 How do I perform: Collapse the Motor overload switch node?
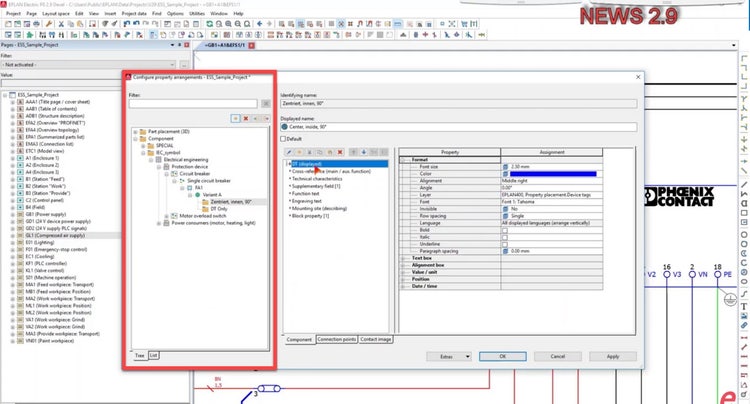(x=167, y=215)
